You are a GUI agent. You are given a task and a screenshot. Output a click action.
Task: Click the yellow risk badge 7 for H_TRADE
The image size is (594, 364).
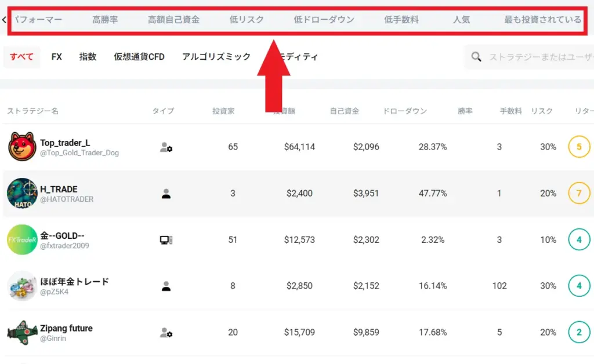click(579, 193)
